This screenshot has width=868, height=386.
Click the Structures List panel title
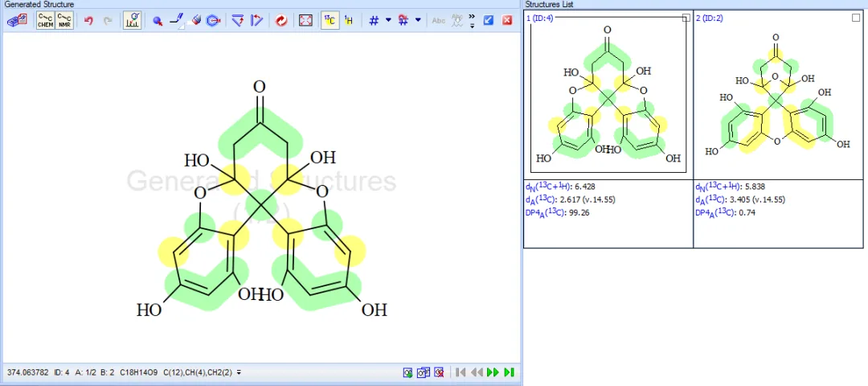click(x=549, y=5)
